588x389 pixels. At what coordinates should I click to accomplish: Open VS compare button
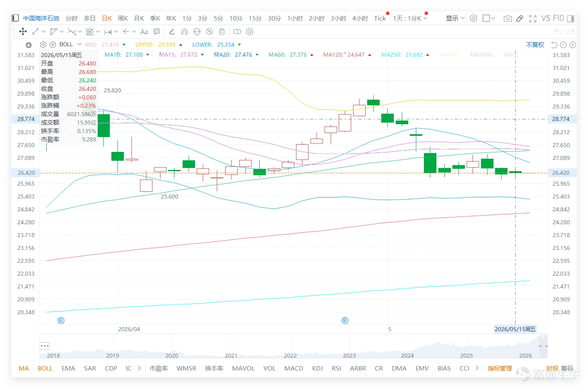pos(546,18)
